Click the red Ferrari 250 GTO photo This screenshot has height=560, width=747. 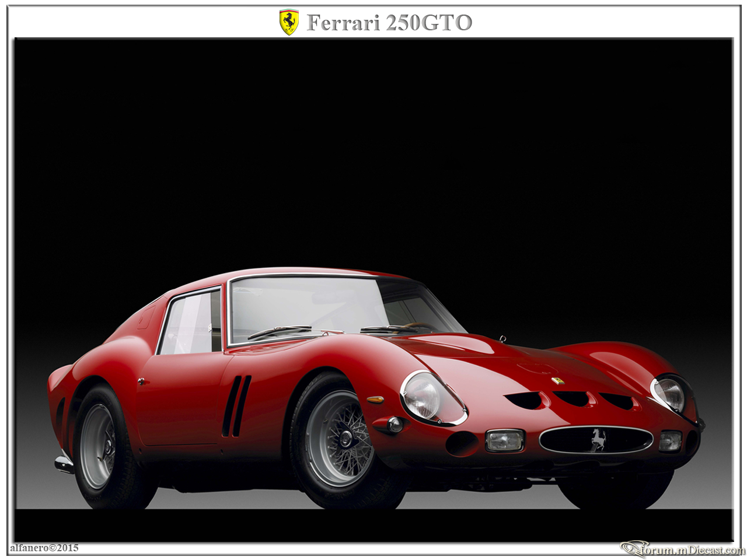tap(373, 290)
